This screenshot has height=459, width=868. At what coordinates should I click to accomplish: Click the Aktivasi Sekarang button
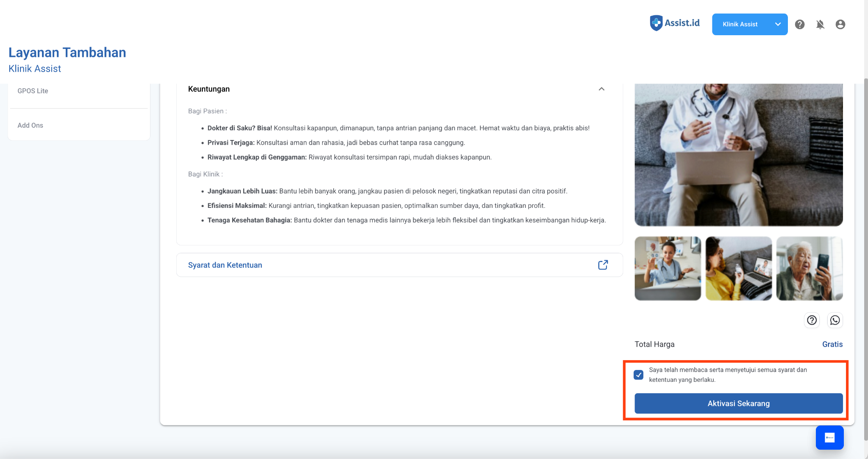[x=738, y=403]
